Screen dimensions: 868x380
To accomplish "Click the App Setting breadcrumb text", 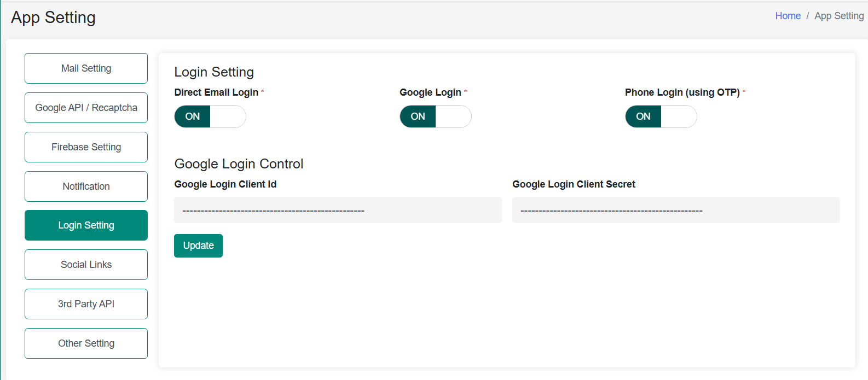I will [x=839, y=16].
